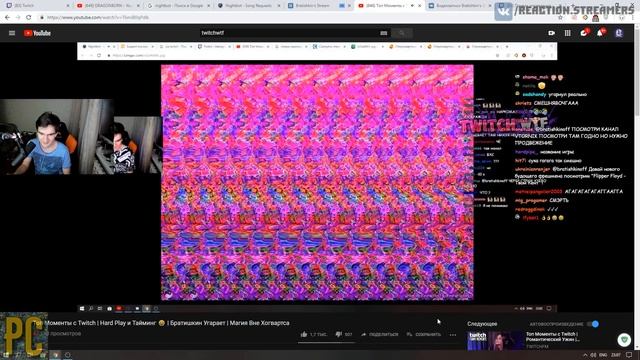This screenshot has width=640, height=360.
Task: Open the three-dot more actions menu
Action: 453,335
